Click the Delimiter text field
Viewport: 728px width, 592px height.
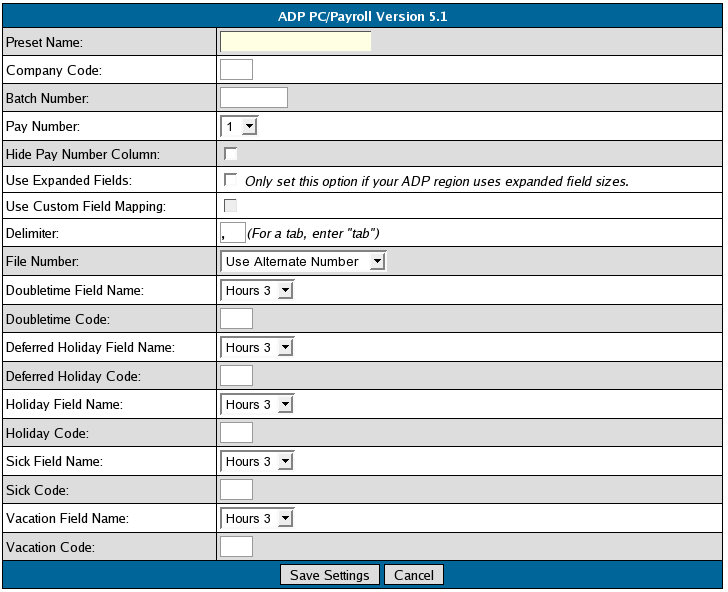click(x=233, y=233)
